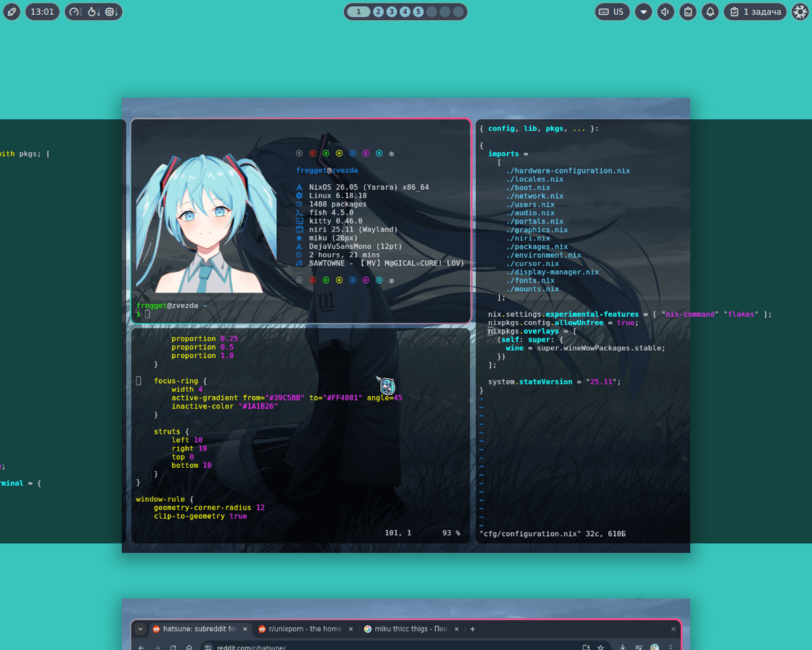Click 'geometry-corner-radius 12' line
The width and height of the screenshot is (812, 650).
(209, 508)
